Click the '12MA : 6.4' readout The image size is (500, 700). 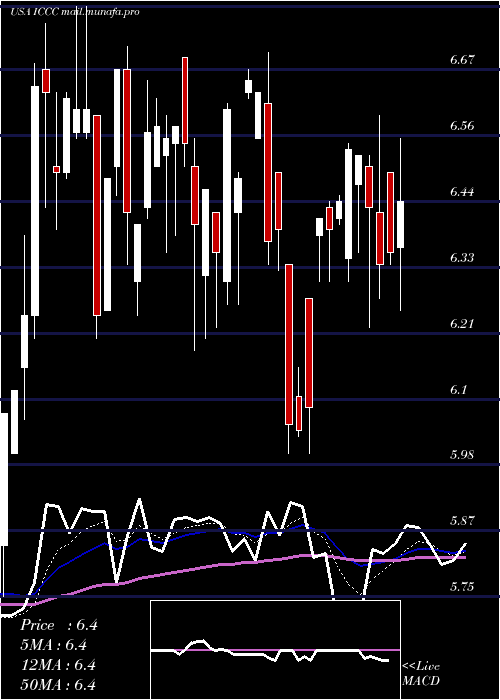(x=58, y=665)
